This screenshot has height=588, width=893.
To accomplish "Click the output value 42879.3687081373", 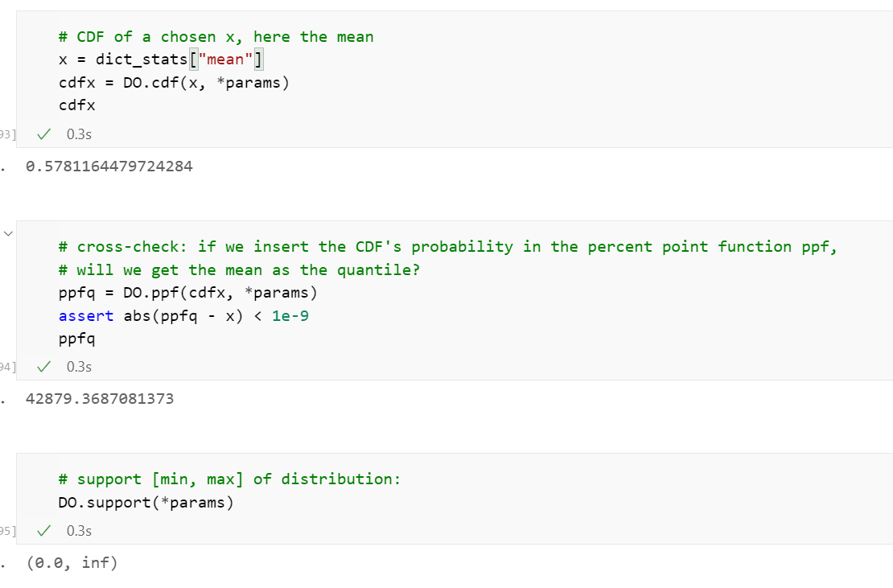I will [x=100, y=399].
